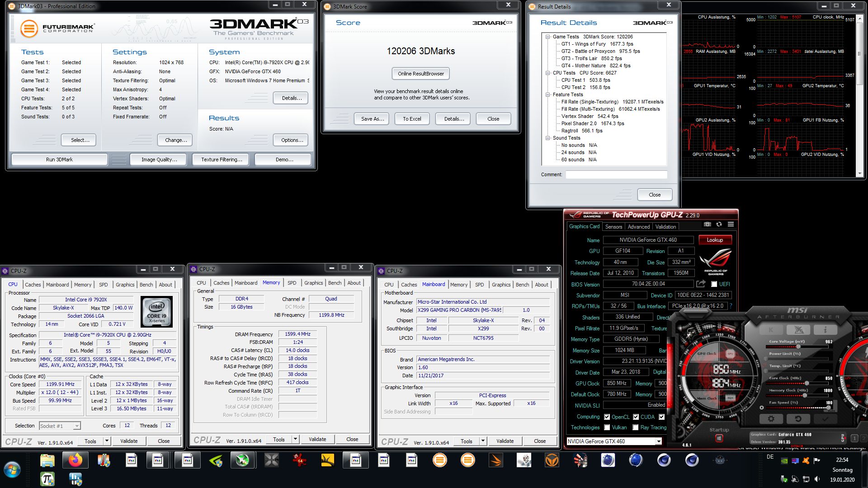Open the Validation tab in GPU-Z
Image resolution: width=868 pixels, height=488 pixels.
[x=665, y=227]
